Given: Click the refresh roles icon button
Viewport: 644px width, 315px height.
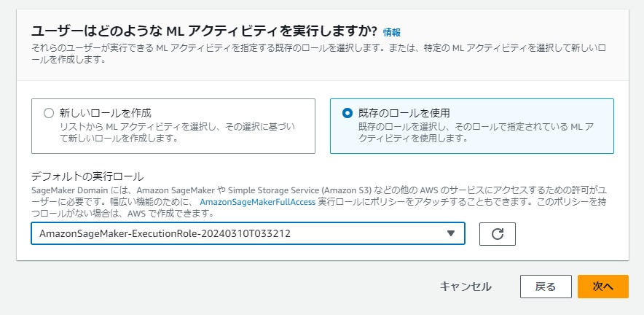Looking at the screenshot, I should (x=498, y=234).
